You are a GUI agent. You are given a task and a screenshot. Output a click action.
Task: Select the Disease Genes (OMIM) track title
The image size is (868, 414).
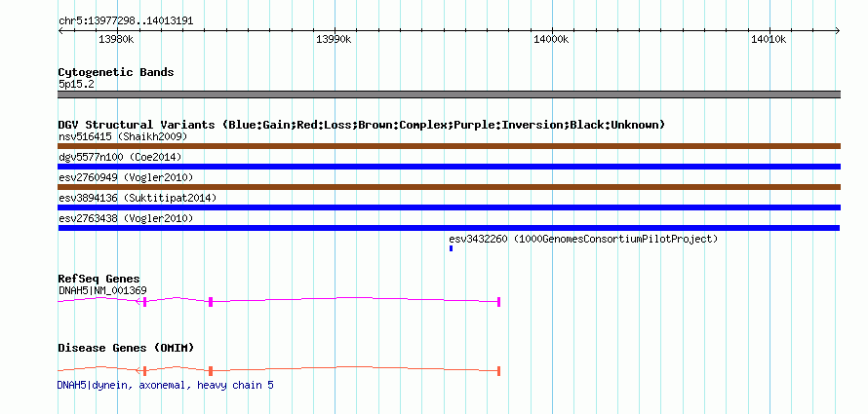[126, 348]
